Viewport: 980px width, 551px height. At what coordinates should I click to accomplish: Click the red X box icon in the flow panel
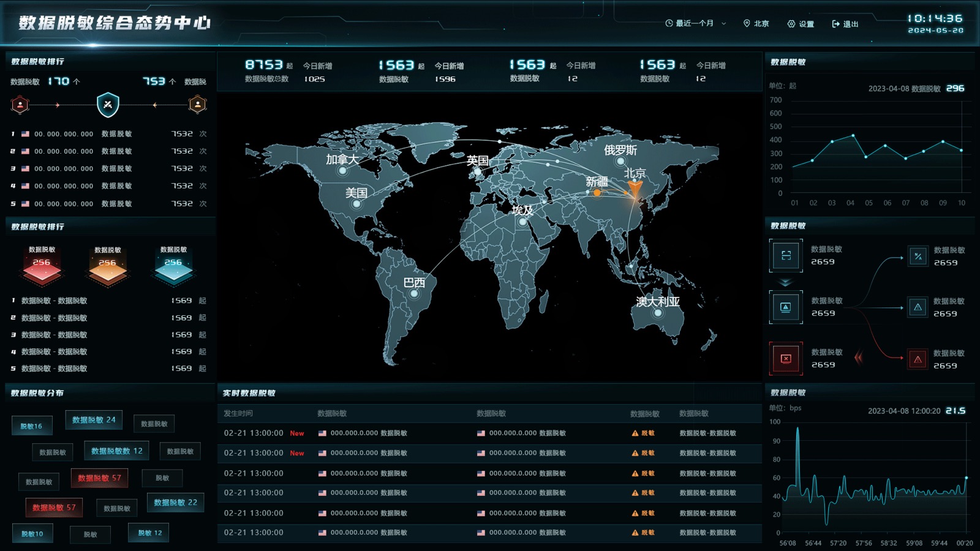[786, 359]
